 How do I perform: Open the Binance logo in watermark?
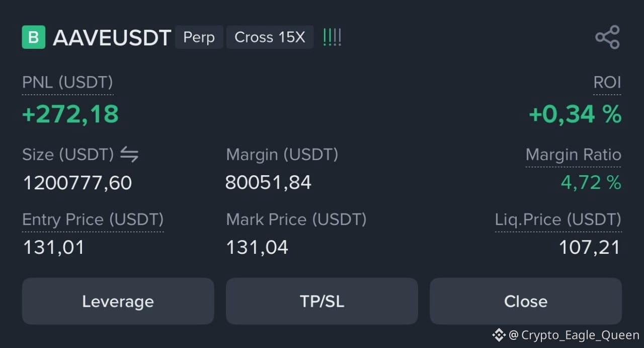498,335
